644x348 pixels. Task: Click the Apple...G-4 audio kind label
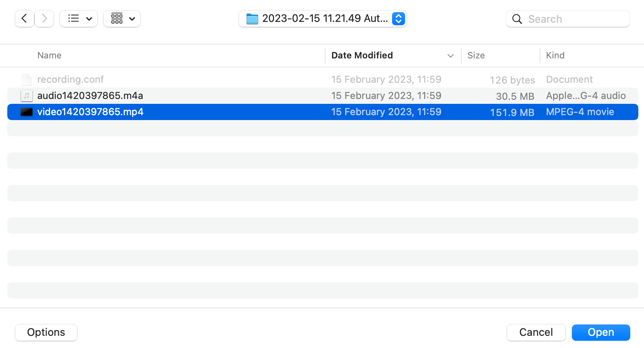coord(586,96)
